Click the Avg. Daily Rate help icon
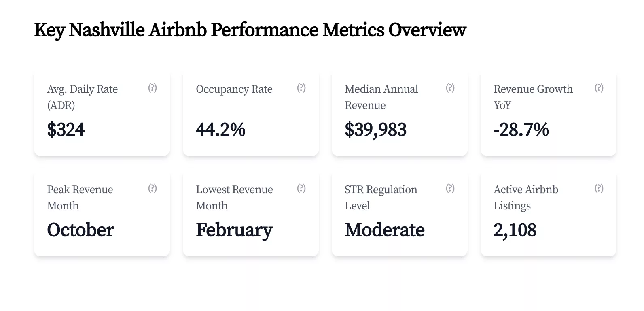The width and height of the screenshot is (644, 311). tap(152, 87)
